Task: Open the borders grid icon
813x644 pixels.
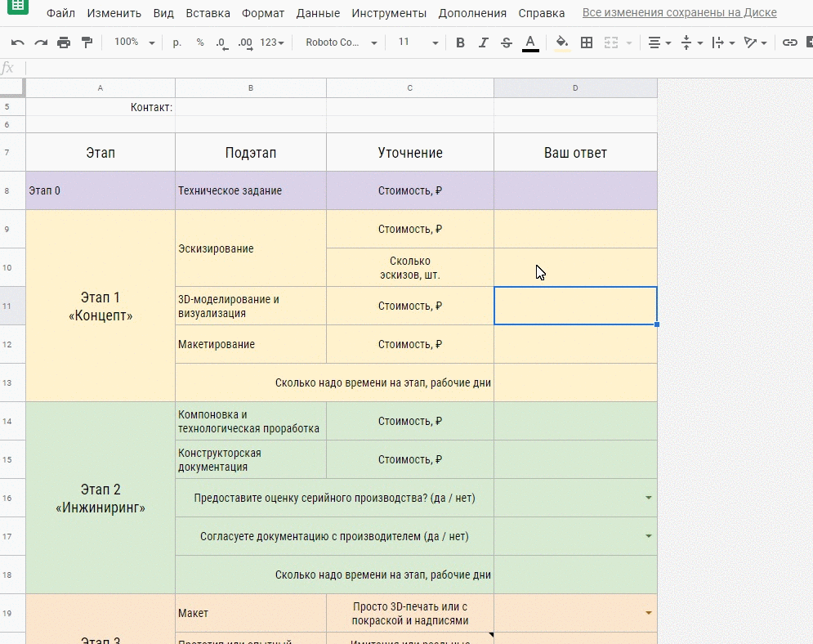Action: point(587,42)
